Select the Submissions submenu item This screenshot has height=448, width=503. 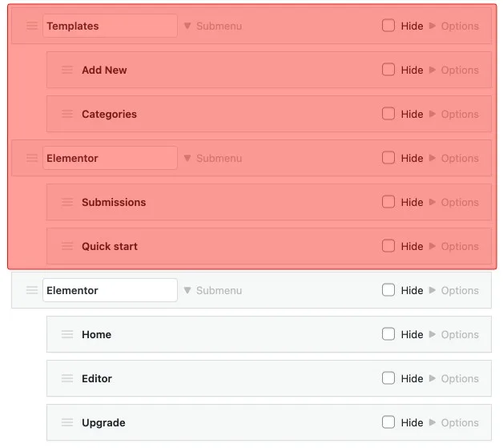tap(114, 202)
